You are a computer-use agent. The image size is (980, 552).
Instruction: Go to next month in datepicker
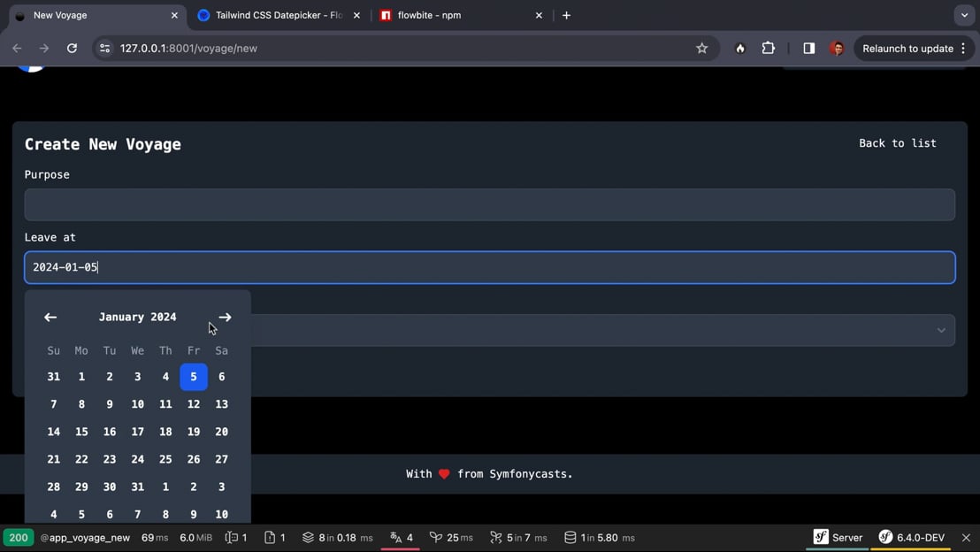tap(225, 318)
